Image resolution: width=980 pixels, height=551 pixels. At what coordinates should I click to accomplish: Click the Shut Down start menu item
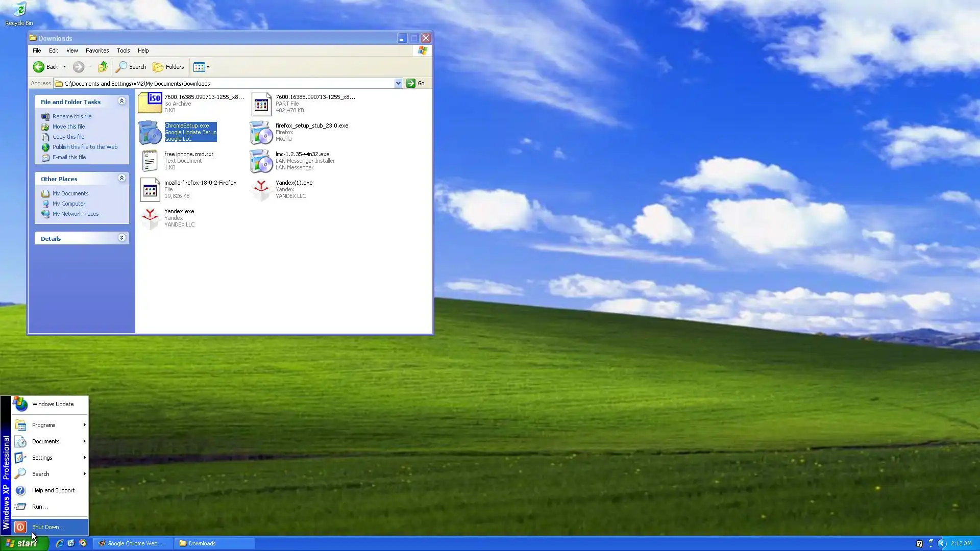48,527
